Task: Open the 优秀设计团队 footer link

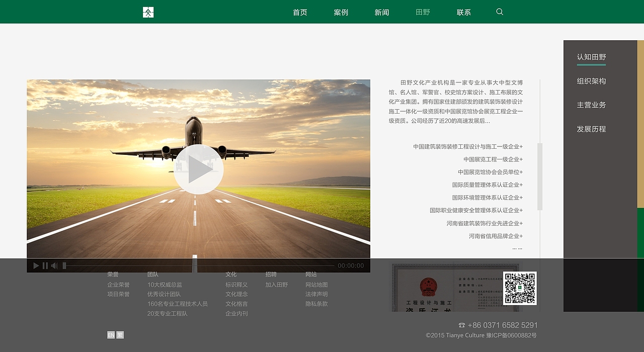Action: pos(164,294)
